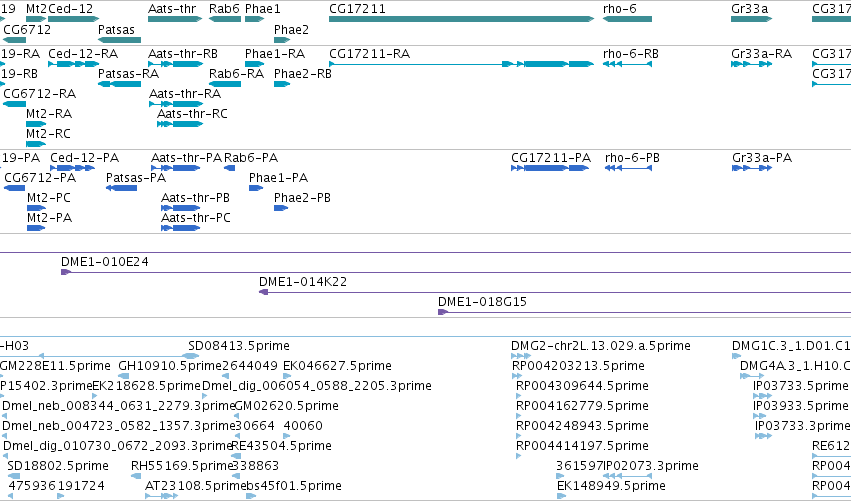
Task: Select the Phae2-PB protein feature
Action: pos(281,208)
